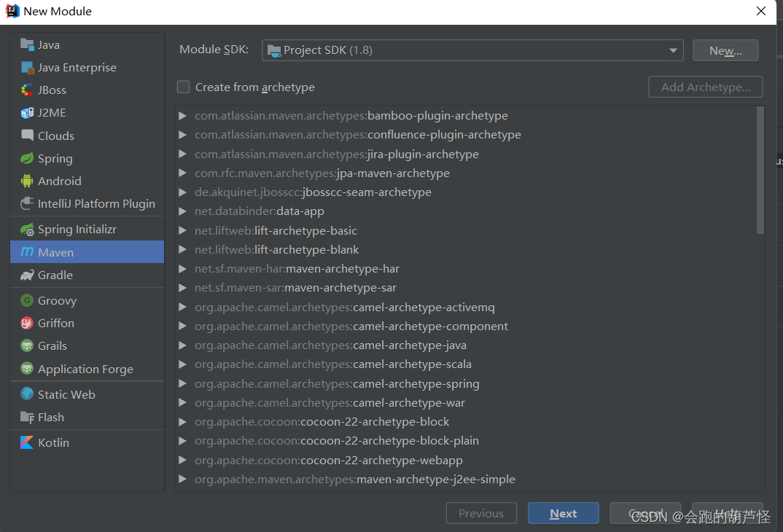Expand lift-archetype-basic node
This screenshot has height=532, width=783.
(x=183, y=230)
